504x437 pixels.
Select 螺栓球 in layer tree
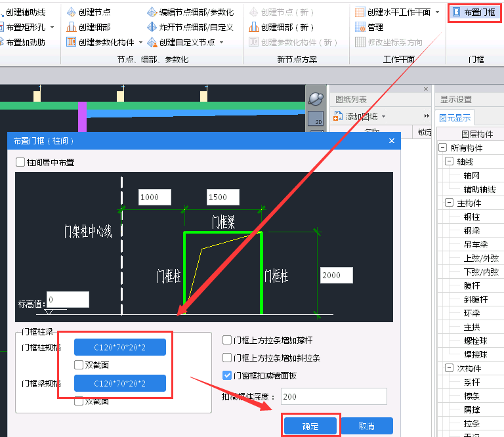[x=476, y=341]
